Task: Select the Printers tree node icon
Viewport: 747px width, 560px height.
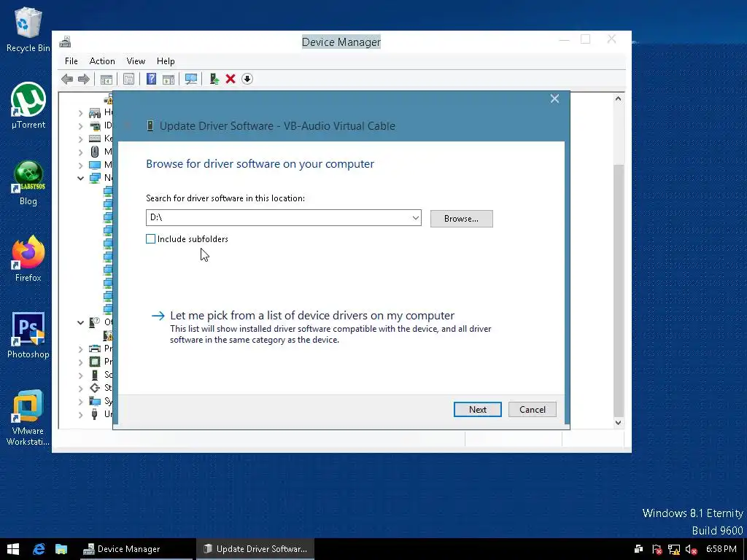Action: tap(95, 349)
